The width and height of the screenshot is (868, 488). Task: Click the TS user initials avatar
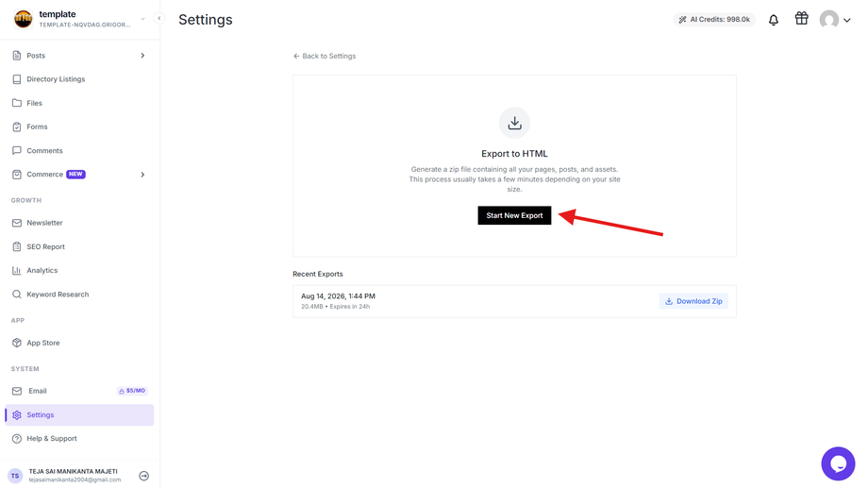click(15, 476)
